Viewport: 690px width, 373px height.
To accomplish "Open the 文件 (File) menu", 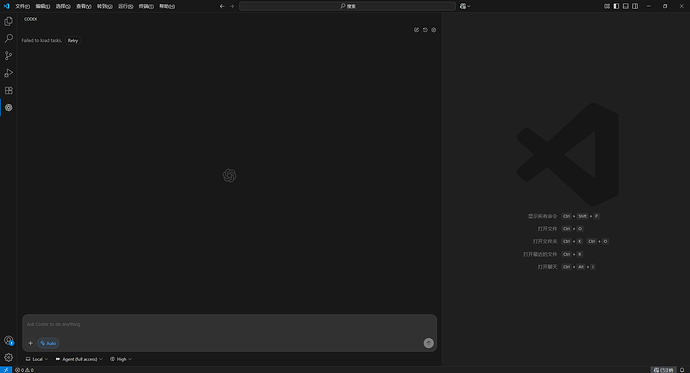I will tap(22, 6).
